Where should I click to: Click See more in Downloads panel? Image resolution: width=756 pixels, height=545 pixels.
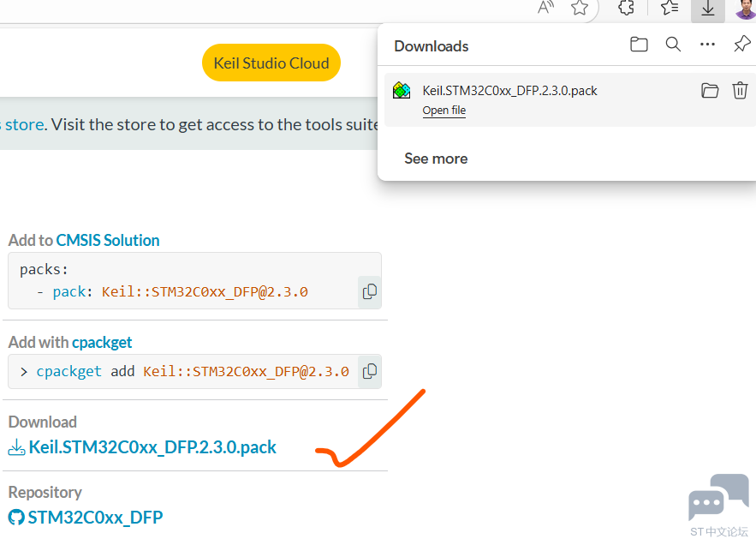[436, 159]
